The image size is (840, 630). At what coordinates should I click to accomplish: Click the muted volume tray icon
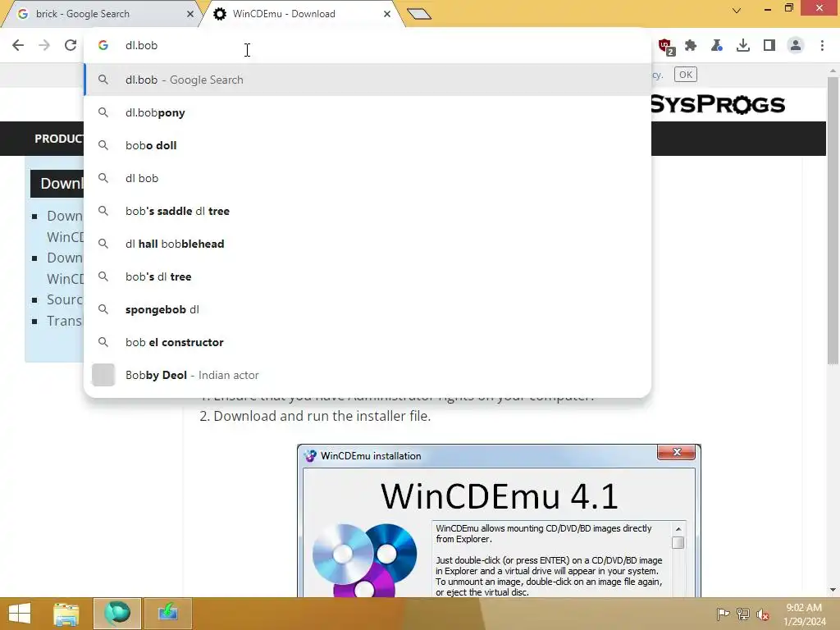coord(763,614)
